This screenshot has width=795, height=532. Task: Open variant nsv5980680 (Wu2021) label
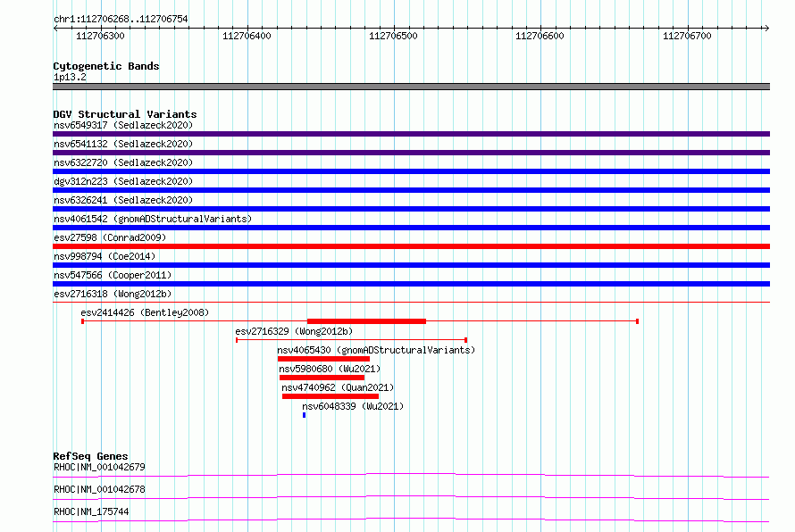click(x=330, y=369)
